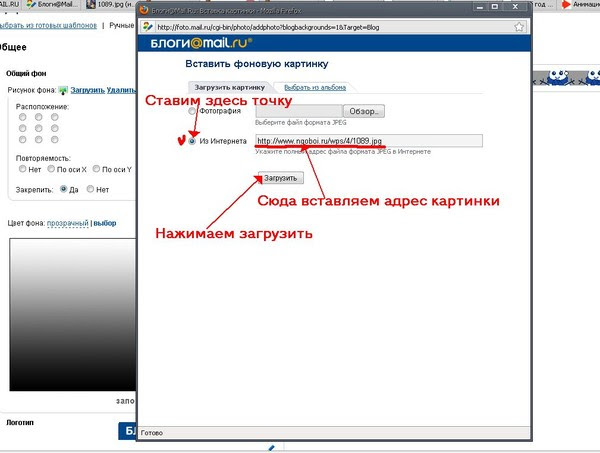Image resolution: width=600 pixels, height=453 pixels.
Task: Switch to Загрузить картинку tab
Action: (x=230, y=87)
